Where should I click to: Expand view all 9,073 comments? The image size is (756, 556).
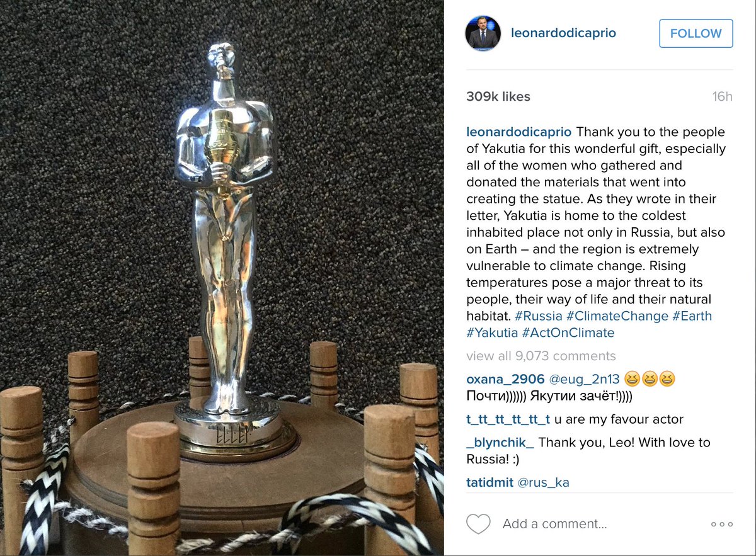[x=541, y=356]
